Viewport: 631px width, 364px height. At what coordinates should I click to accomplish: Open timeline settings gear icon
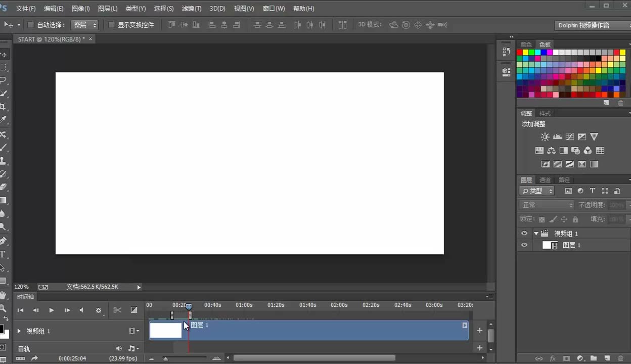tap(99, 310)
